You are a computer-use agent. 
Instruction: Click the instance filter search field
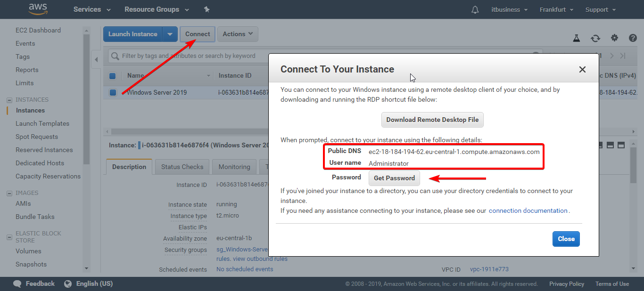[x=189, y=56]
